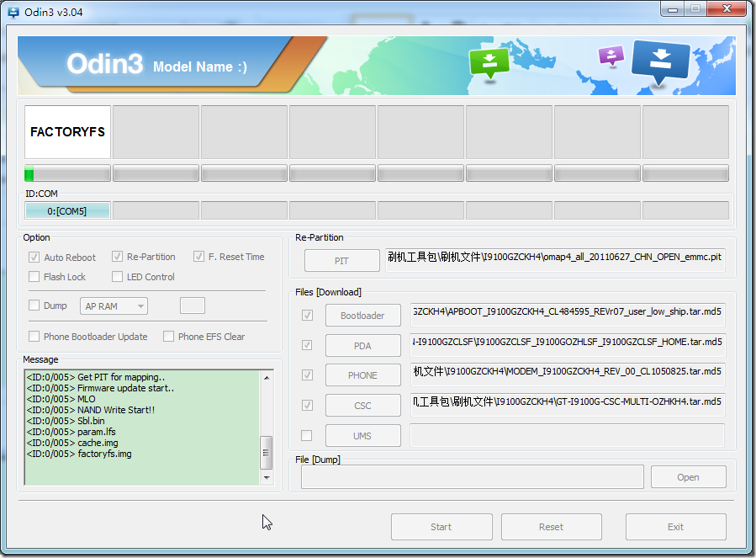Check the UMS file checkbox
This screenshot has width=756, height=558.
[307, 436]
